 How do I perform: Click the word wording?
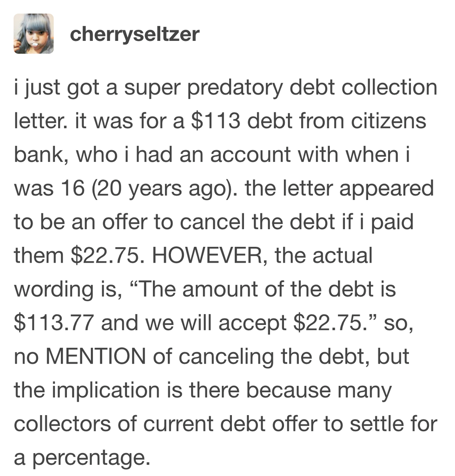click(x=54, y=290)
